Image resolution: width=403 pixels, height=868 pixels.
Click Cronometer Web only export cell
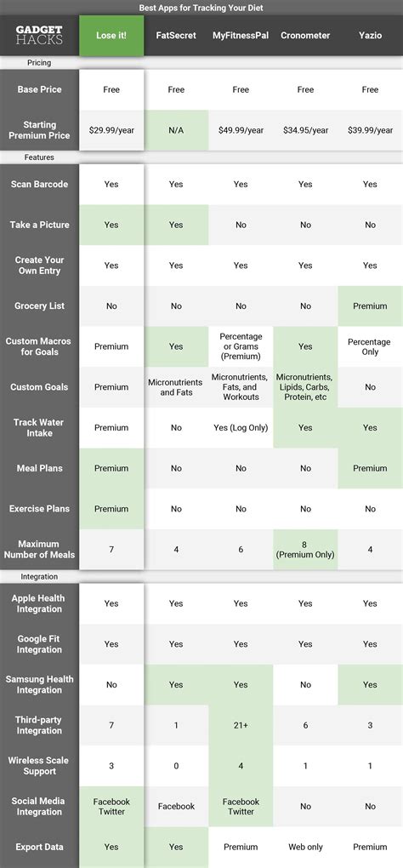click(305, 847)
